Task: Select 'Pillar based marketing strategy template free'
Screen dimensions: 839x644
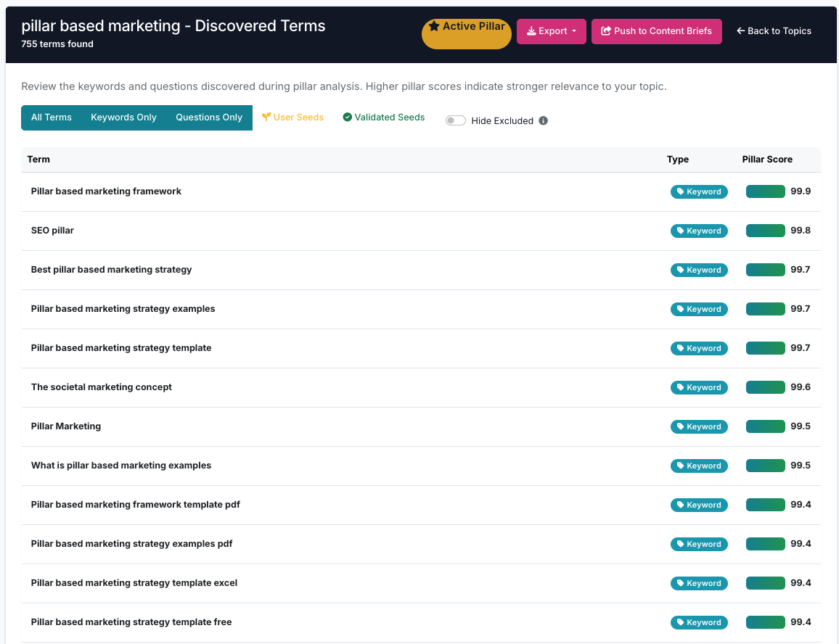Action: click(131, 622)
